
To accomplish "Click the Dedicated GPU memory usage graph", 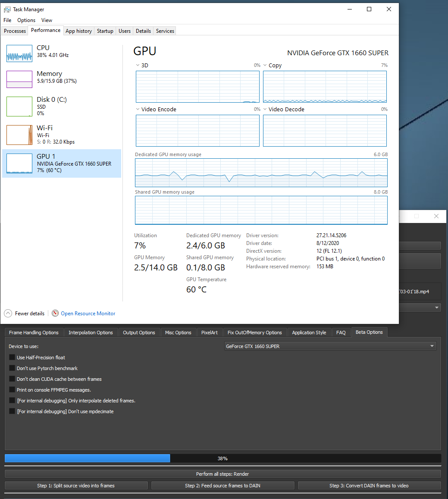I will pyautogui.click(x=261, y=173).
